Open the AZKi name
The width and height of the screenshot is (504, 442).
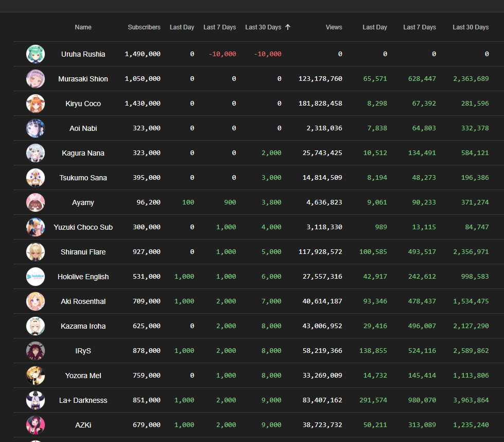pyautogui.click(x=83, y=425)
